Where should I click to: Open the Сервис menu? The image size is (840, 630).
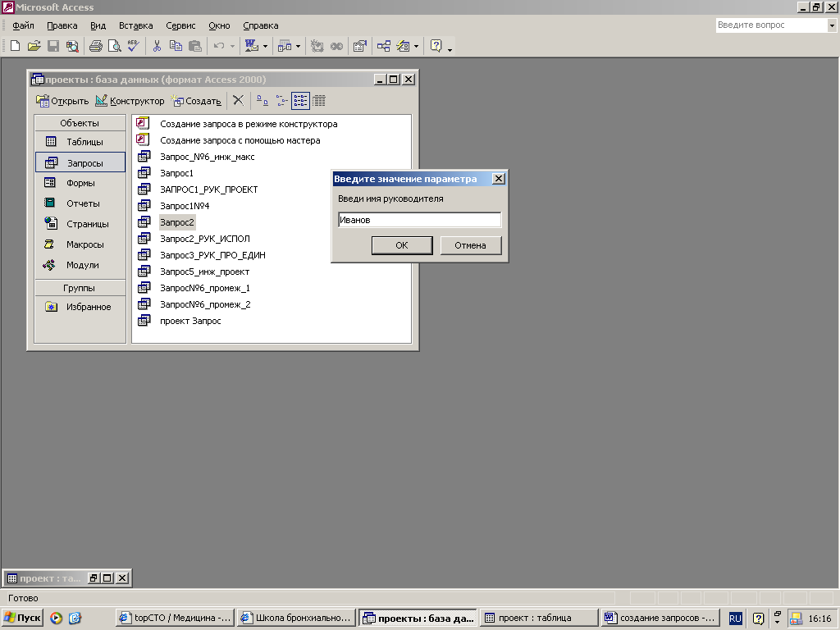180,25
